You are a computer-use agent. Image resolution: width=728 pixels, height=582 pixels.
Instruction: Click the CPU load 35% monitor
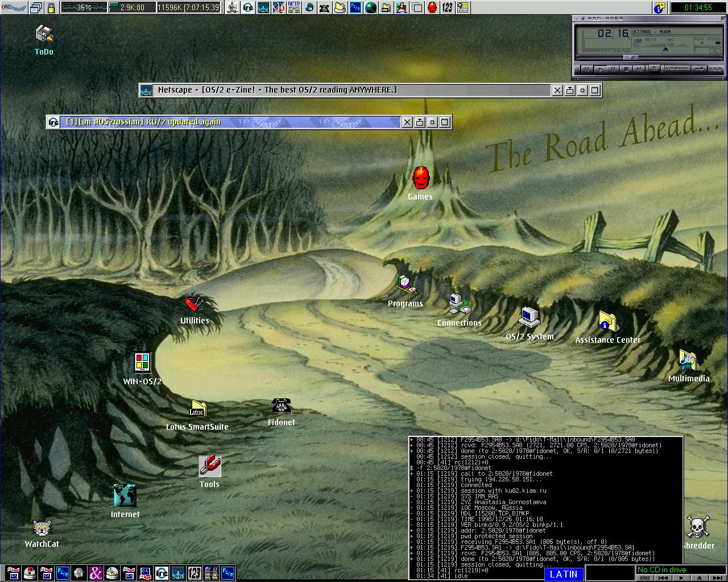coord(84,8)
